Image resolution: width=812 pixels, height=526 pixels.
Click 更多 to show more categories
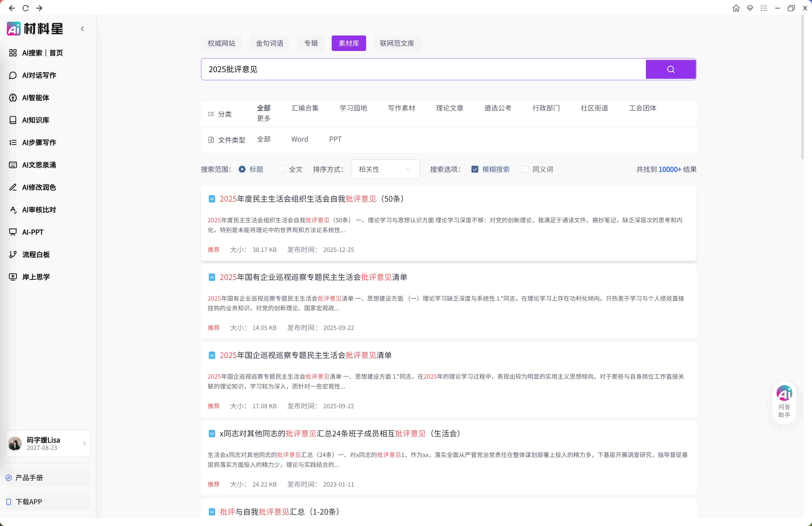point(263,118)
